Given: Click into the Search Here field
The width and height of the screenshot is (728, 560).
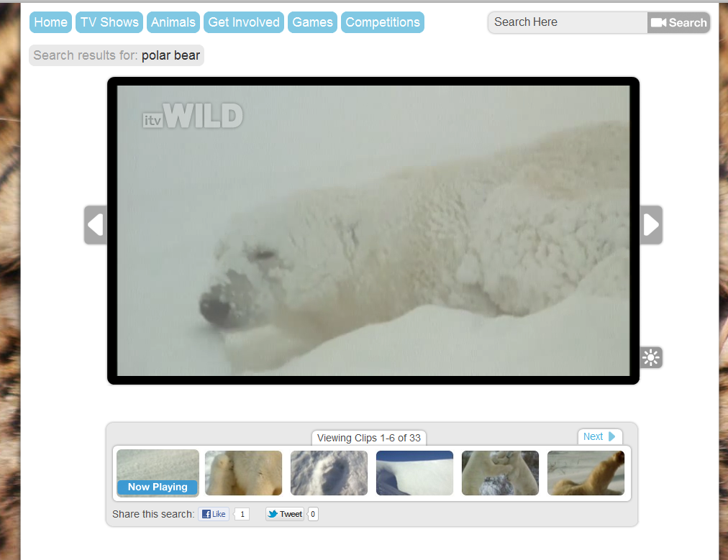Looking at the screenshot, I should (x=568, y=22).
